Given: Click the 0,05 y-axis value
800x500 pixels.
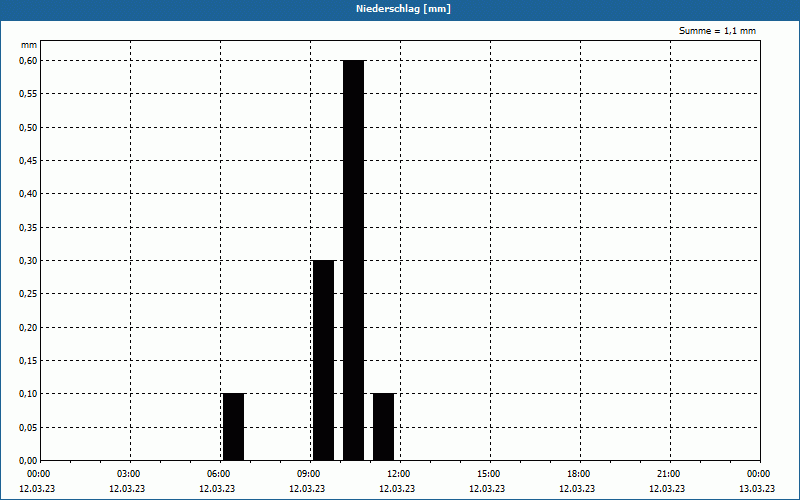Looking at the screenshot, I should coord(28,428).
